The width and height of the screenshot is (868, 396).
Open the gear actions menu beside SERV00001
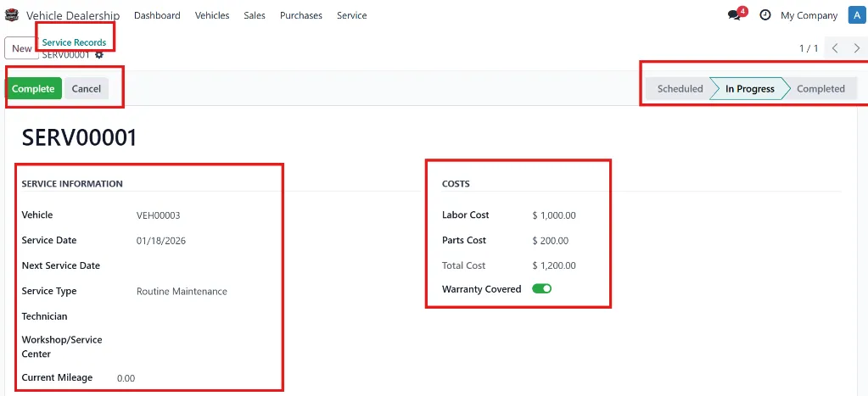99,55
